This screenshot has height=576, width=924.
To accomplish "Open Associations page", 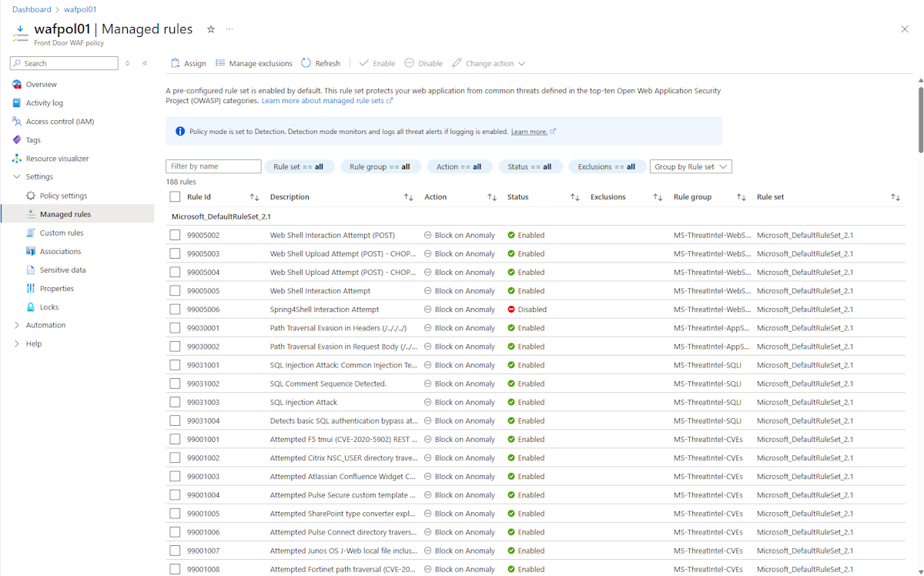I will (x=60, y=251).
